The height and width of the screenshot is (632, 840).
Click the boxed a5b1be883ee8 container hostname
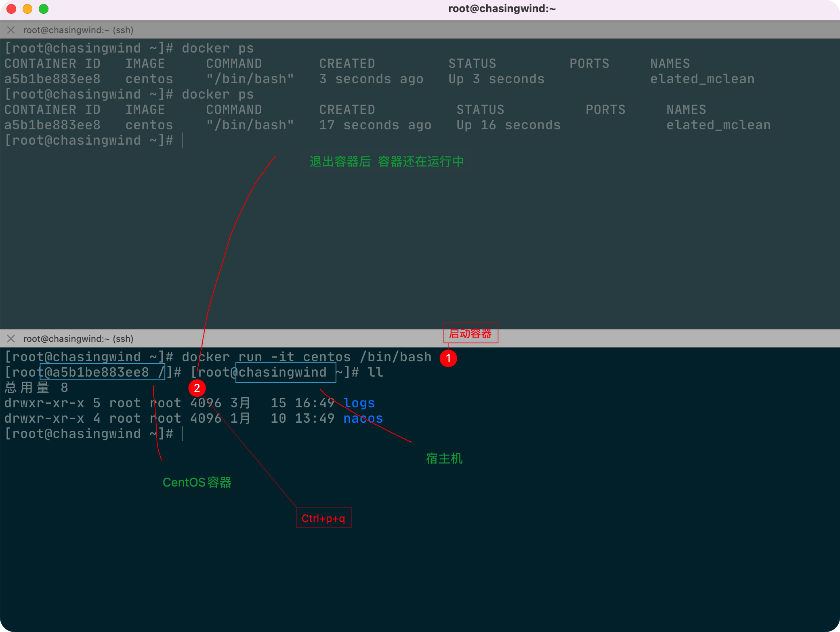point(102,372)
